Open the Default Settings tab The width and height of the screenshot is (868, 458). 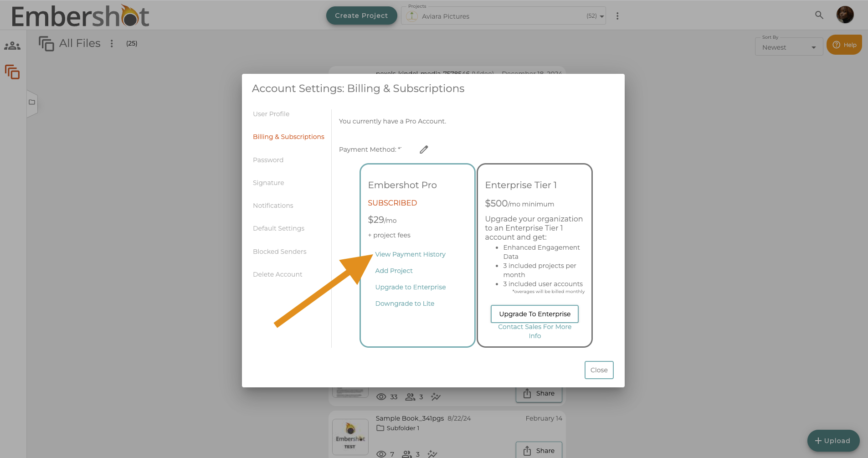pyautogui.click(x=278, y=228)
